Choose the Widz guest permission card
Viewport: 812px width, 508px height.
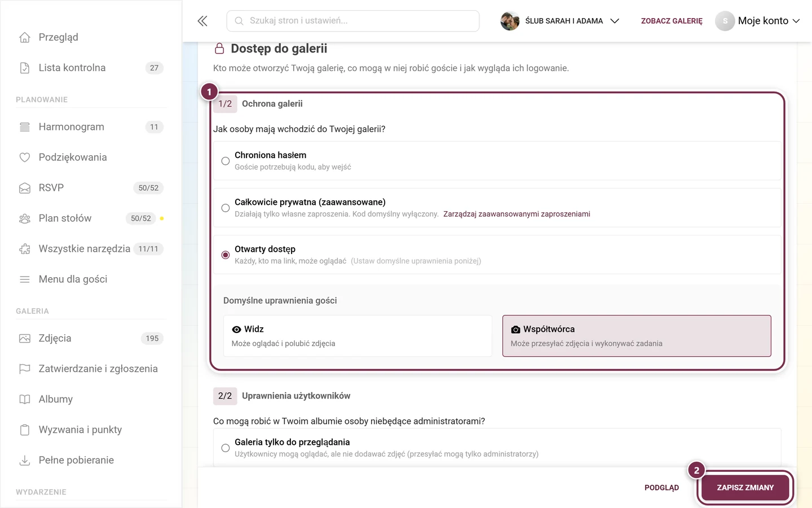pos(358,336)
